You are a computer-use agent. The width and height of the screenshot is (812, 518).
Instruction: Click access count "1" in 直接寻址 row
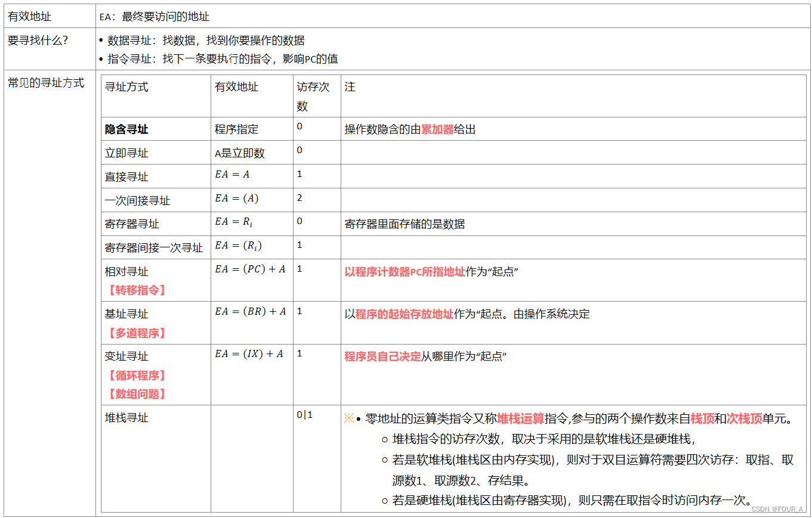(300, 174)
